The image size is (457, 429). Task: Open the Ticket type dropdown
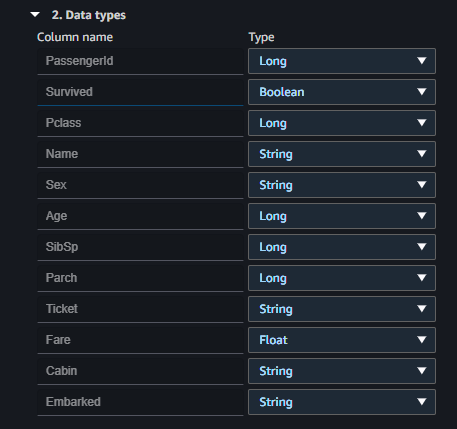point(342,309)
